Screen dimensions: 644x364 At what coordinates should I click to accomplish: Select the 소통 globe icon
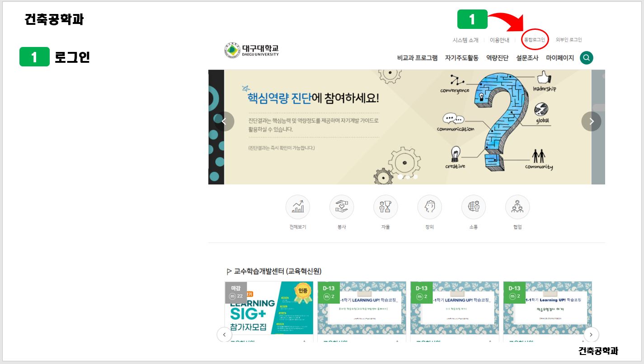(x=473, y=207)
